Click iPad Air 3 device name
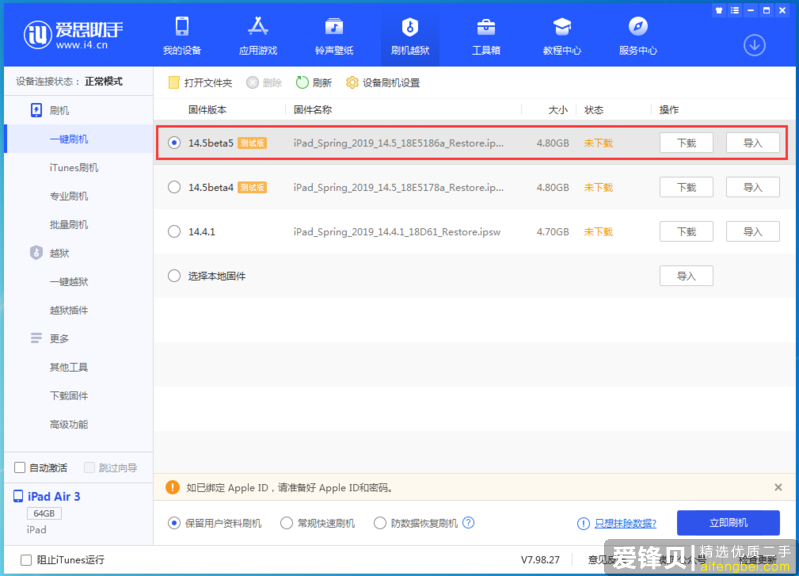799x576 pixels. tap(54, 496)
